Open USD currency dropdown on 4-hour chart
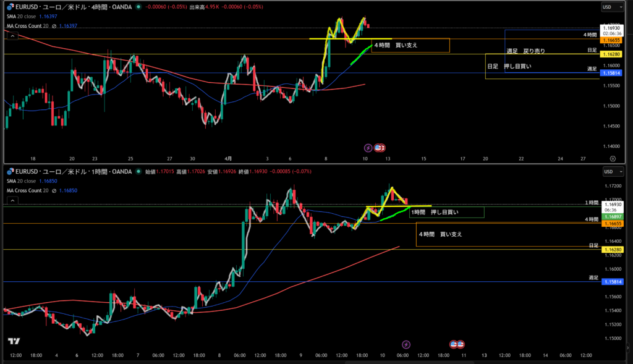 point(608,7)
